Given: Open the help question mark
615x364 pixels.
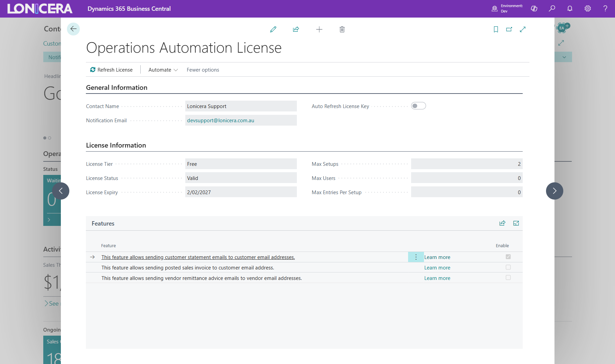Looking at the screenshot, I should (x=606, y=8).
